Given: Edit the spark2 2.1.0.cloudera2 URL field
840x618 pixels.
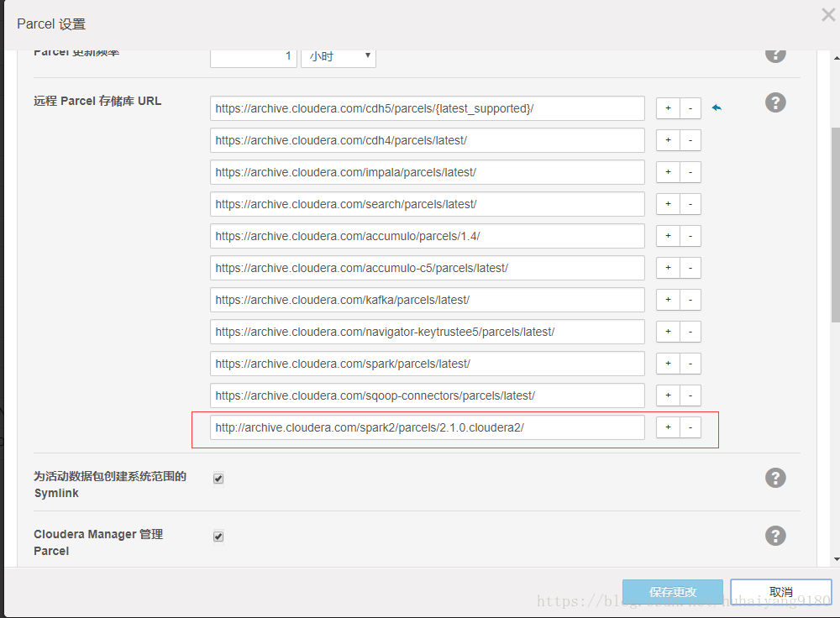Looking at the screenshot, I should tap(427, 427).
